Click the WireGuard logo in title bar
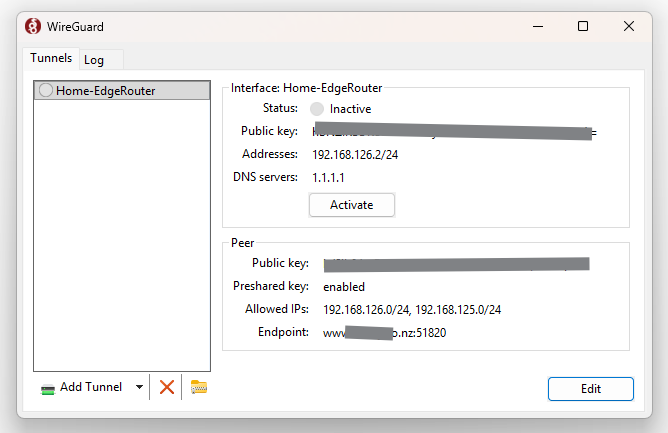This screenshot has width=668, height=433. click(x=33, y=27)
